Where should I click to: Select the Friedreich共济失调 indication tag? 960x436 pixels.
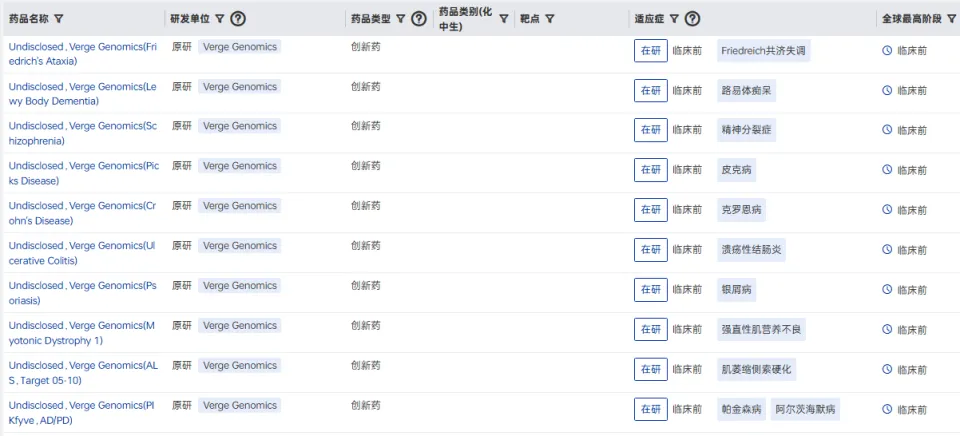coord(763,51)
